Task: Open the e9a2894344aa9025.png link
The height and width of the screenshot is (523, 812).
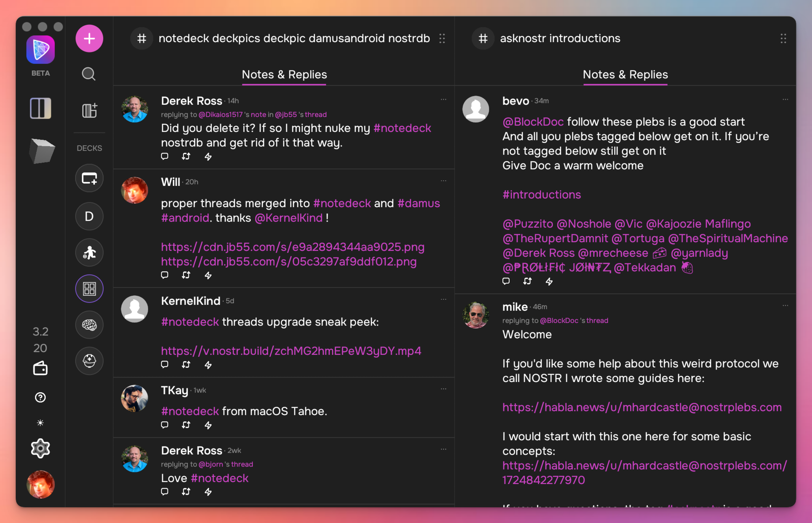Action: coord(293,247)
